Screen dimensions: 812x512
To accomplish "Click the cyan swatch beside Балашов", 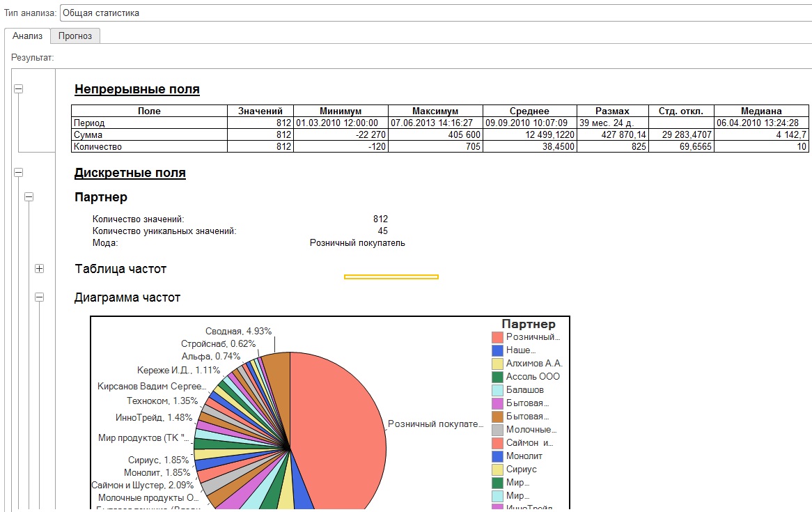I will [497, 390].
